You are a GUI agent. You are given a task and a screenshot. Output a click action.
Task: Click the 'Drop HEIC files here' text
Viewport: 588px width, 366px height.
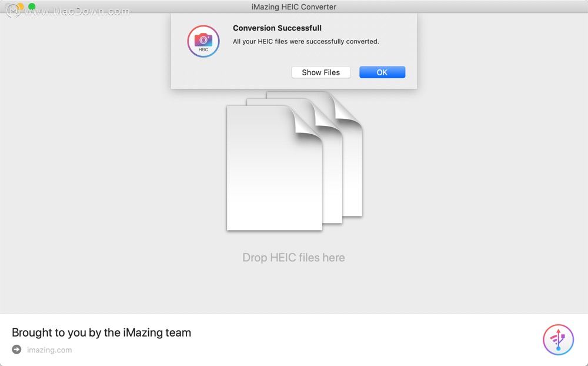click(x=293, y=258)
